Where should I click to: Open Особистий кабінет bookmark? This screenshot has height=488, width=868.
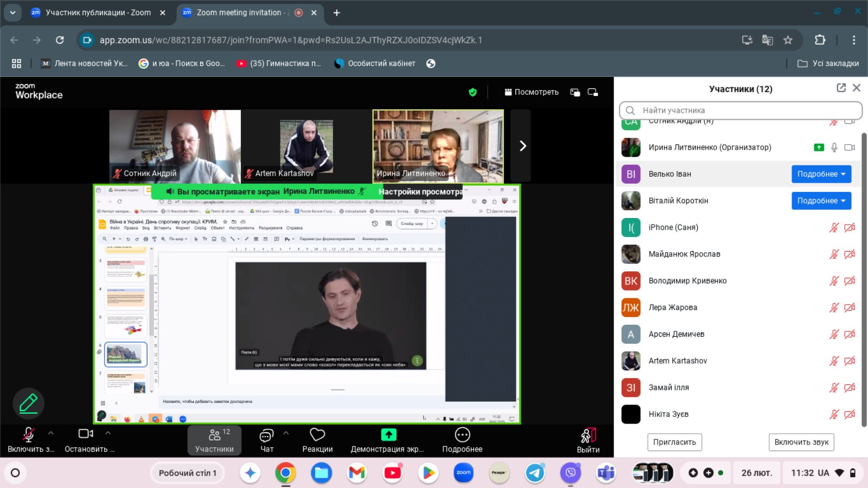coord(375,63)
